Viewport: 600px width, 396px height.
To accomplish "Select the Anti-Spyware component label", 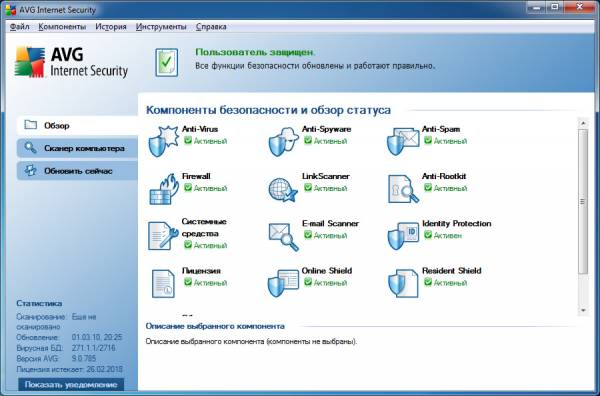I will (326, 129).
